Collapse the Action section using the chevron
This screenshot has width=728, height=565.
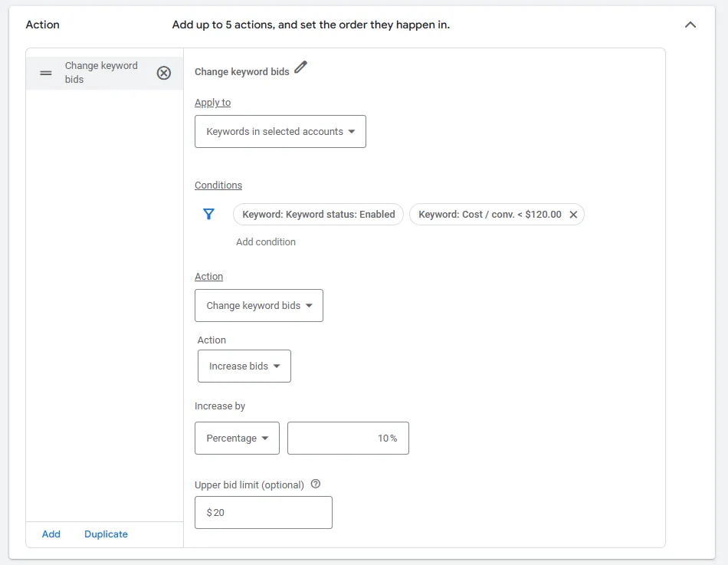(690, 25)
